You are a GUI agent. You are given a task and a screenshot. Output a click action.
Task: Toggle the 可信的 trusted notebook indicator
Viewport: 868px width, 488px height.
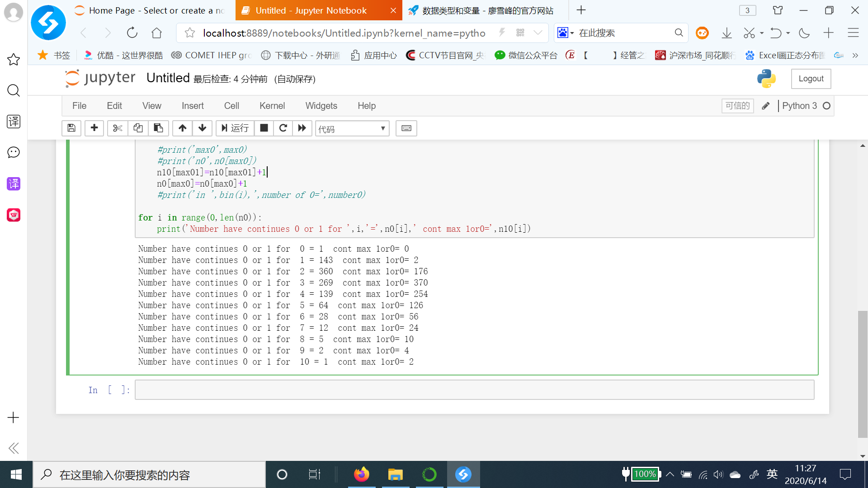[737, 106]
